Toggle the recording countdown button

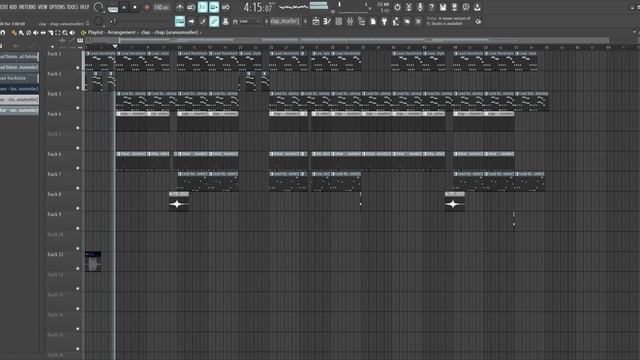click(x=202, y=7)
